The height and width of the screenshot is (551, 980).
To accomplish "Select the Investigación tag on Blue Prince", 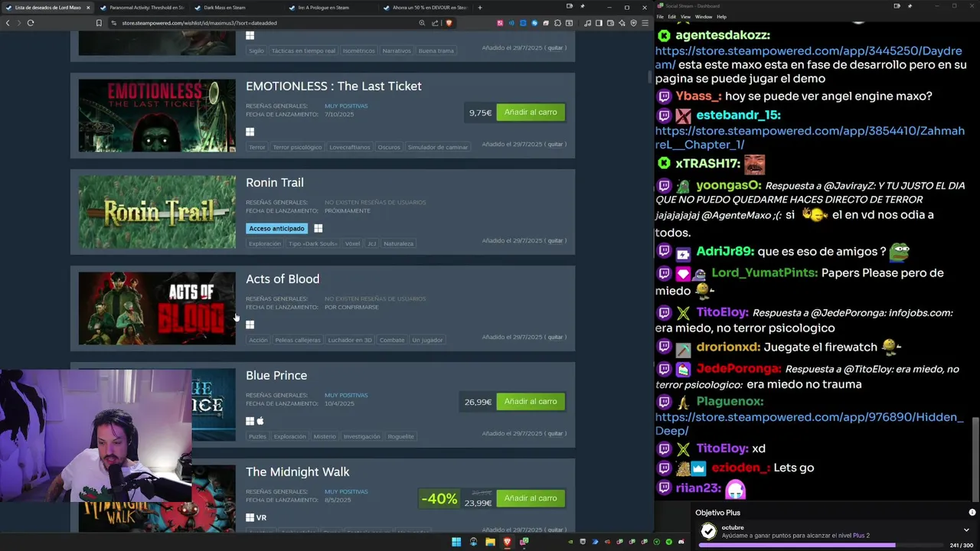I will 362,436.
